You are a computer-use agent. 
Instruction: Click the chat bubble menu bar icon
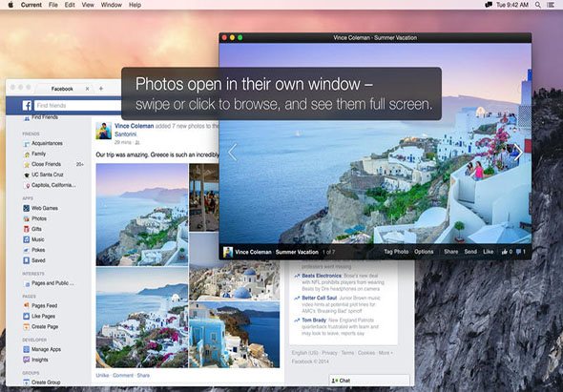[x=489, y=5]
